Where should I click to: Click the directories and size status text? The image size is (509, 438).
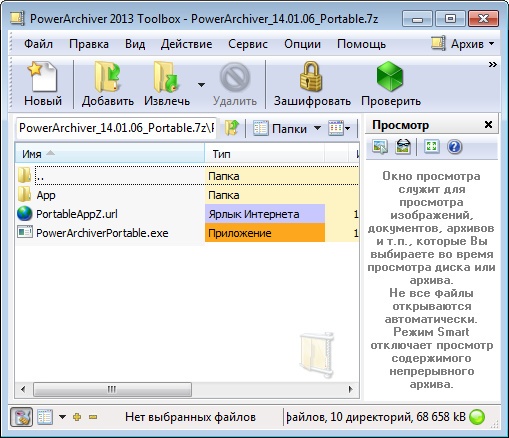376,417
